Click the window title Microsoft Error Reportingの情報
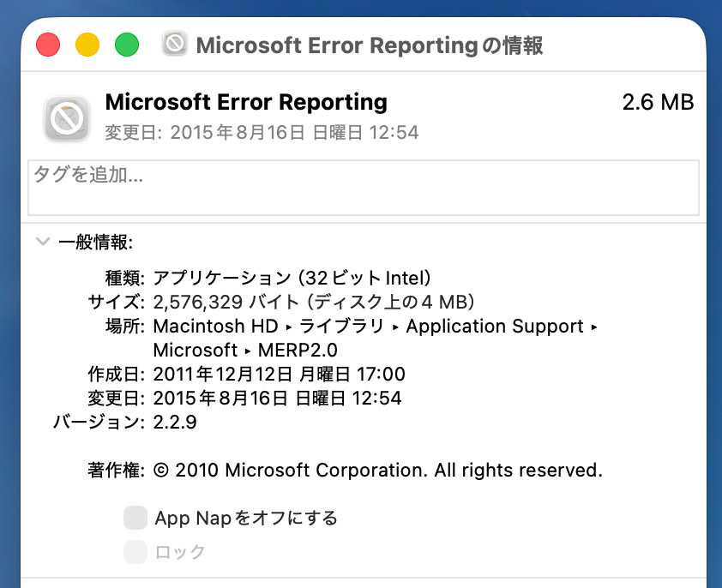Screen dimensions: 722x588 coord(370,45)
